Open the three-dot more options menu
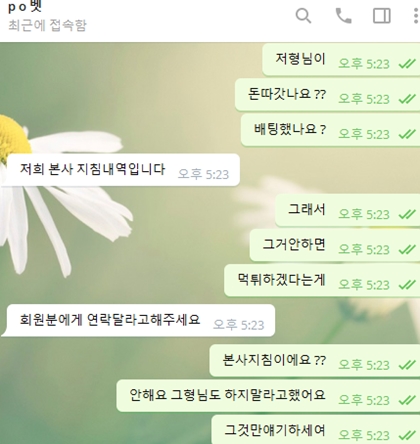 tap(416, 16)
